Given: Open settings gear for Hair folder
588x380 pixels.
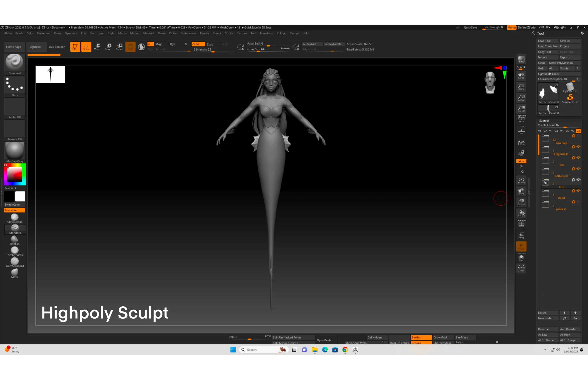Looking at the screenshot, I should [x=573, y=158].
